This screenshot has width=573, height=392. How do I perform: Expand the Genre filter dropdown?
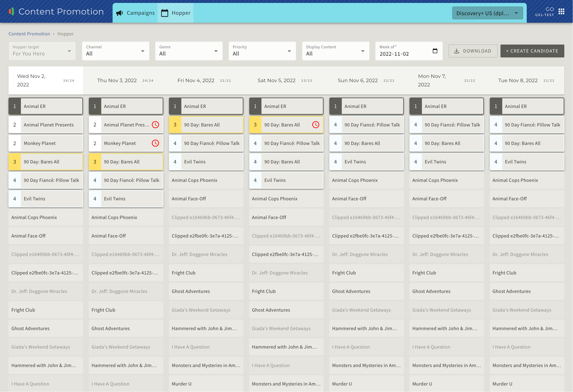coord(189,51)
